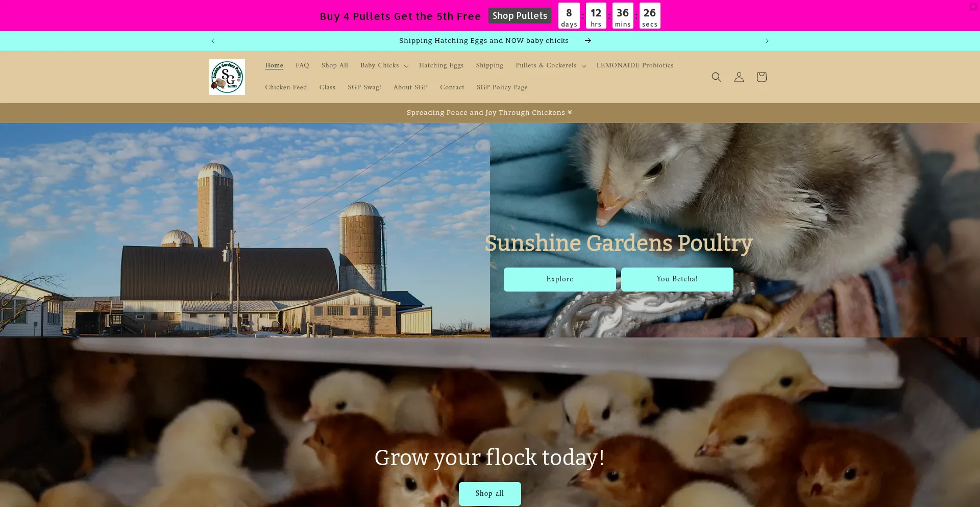Expand the Pullets & Cockerels dropdown
Viewport: 980px width, 507px height.
[x=551, y=65]
